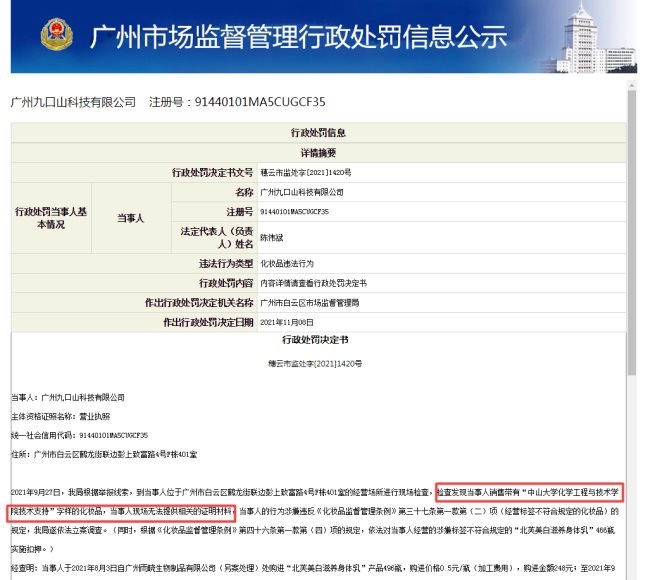Screen dimensions: 660x580
Task: Click the 统一社会信用代码 line in the document
Action: pos(79,435)
